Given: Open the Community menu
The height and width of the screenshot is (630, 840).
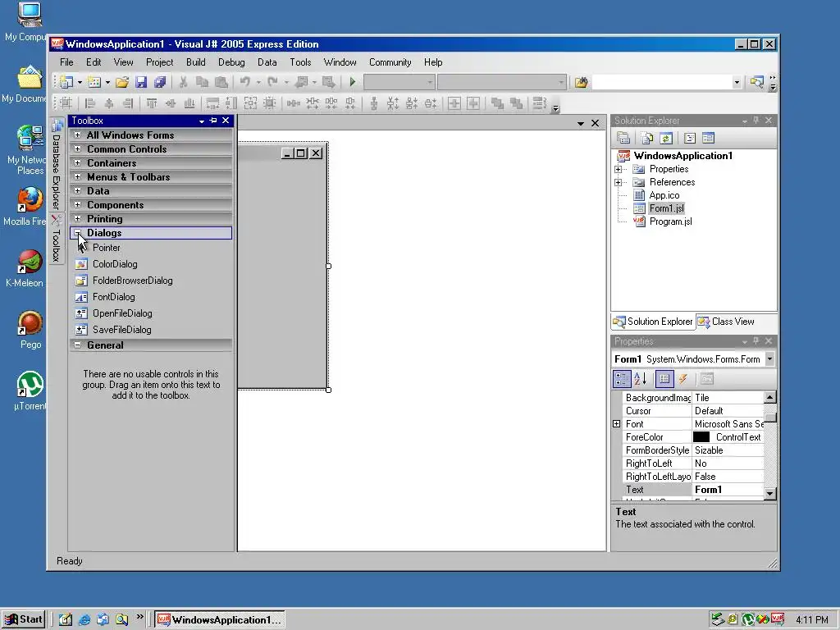Looking at the screenshot, I should pos(390,62).
